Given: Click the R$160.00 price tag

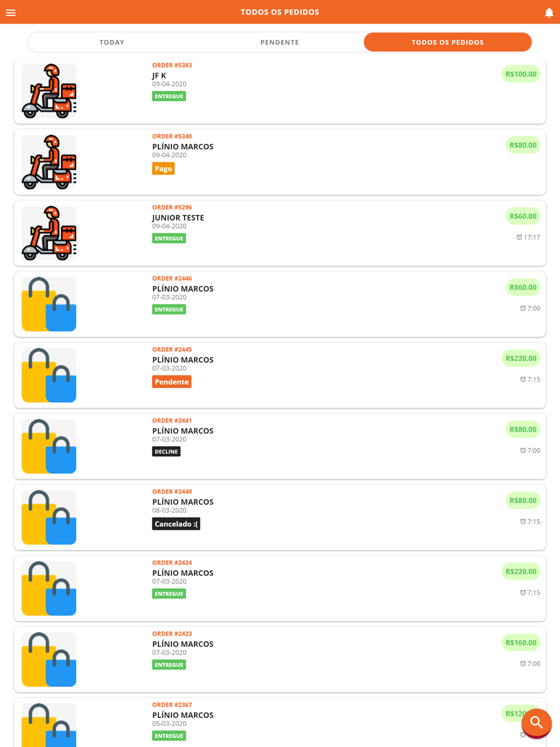Looking at the screenshot, I should click(x=521, y=643).
